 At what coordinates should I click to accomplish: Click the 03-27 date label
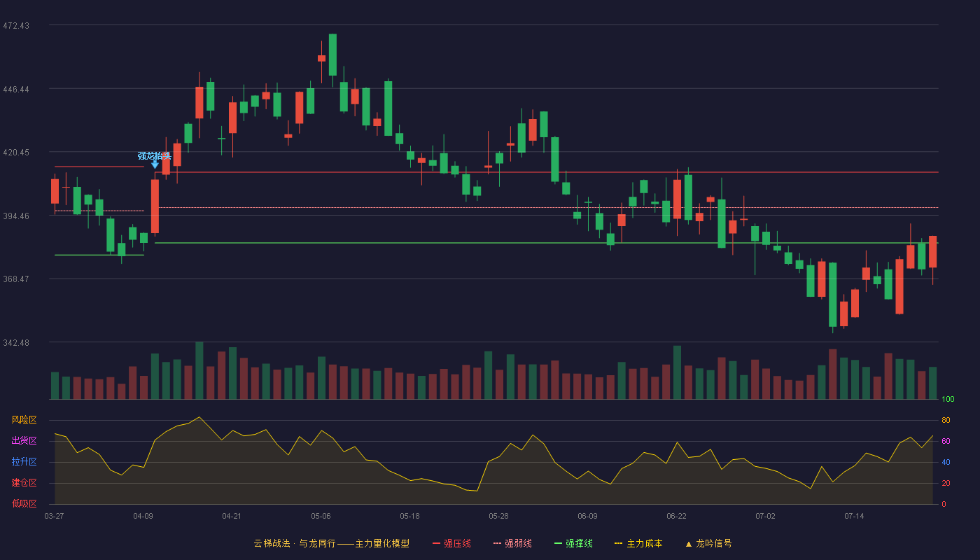(54, 516)
